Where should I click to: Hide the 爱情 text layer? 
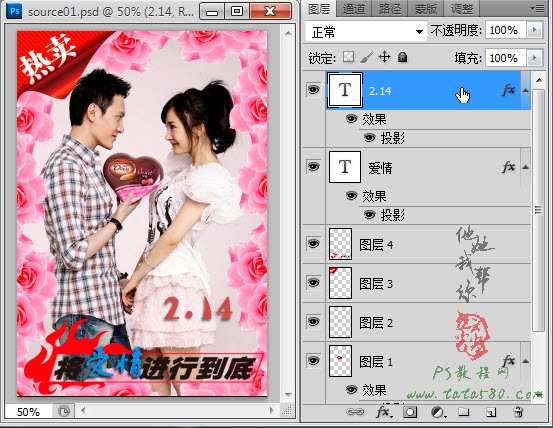pos(313,166)
